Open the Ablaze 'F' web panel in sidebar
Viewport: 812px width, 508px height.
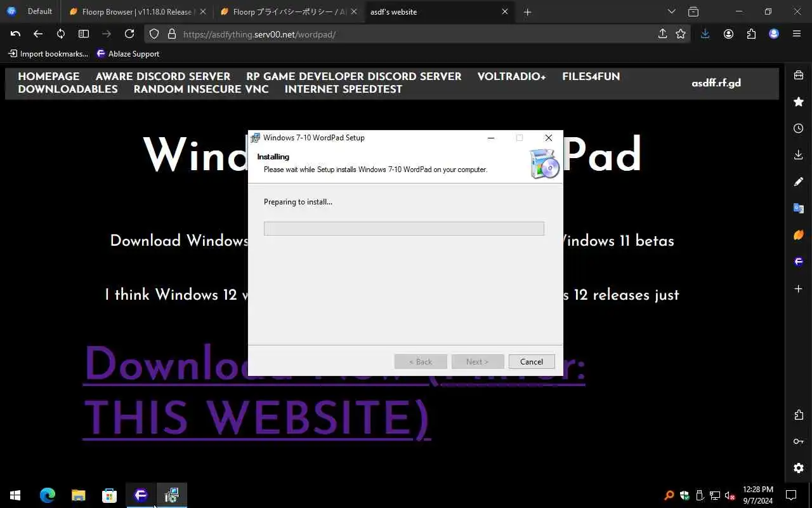point(799,262)
